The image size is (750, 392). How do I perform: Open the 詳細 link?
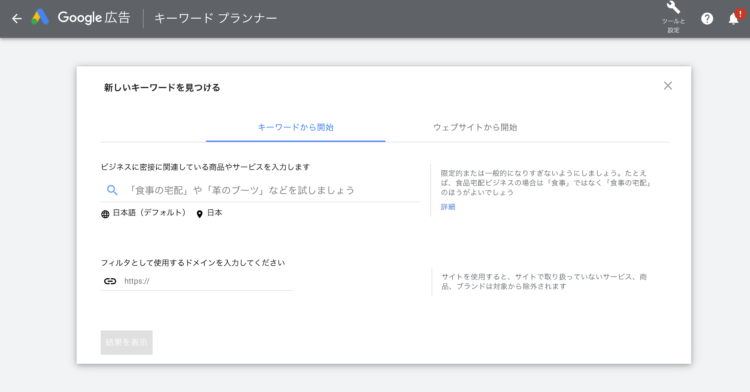tap(448, 207)
